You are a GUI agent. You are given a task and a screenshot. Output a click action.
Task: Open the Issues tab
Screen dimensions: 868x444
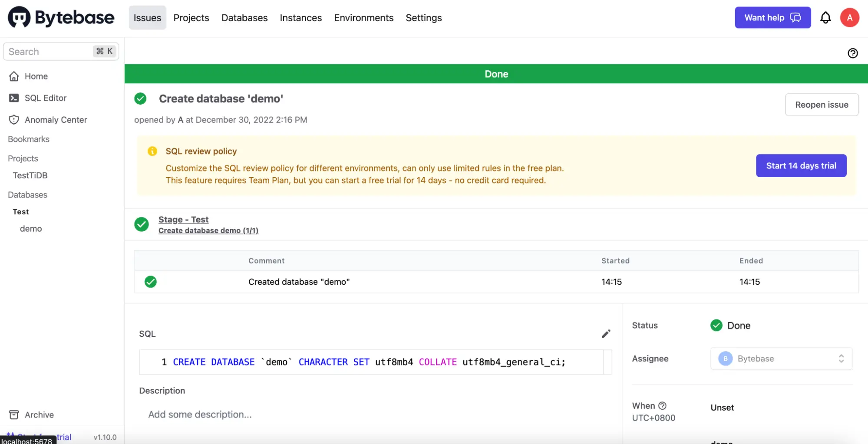click(147, 18)
